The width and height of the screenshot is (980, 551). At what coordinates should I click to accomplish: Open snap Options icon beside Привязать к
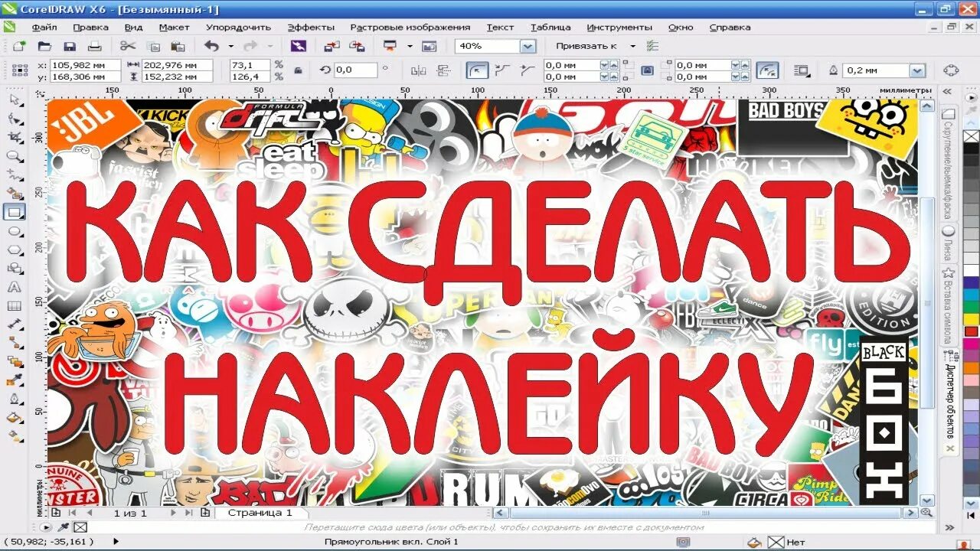tap(652, 46)
